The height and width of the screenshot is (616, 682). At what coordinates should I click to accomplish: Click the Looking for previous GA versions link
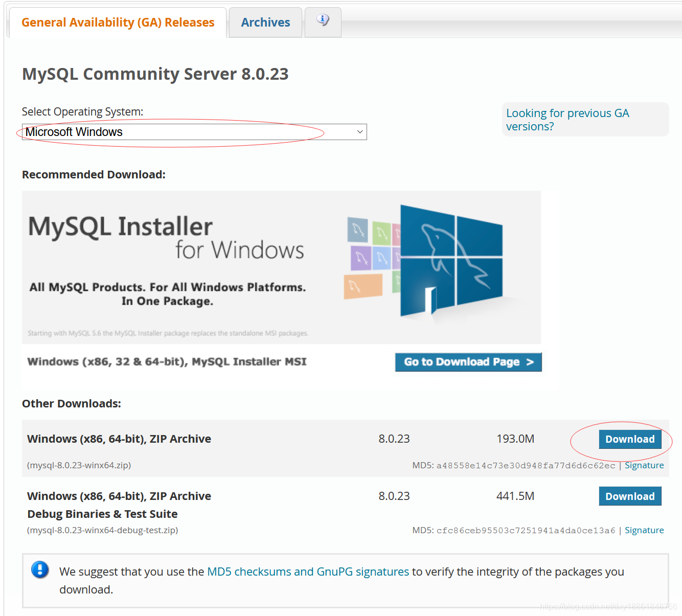coord(567,120)
